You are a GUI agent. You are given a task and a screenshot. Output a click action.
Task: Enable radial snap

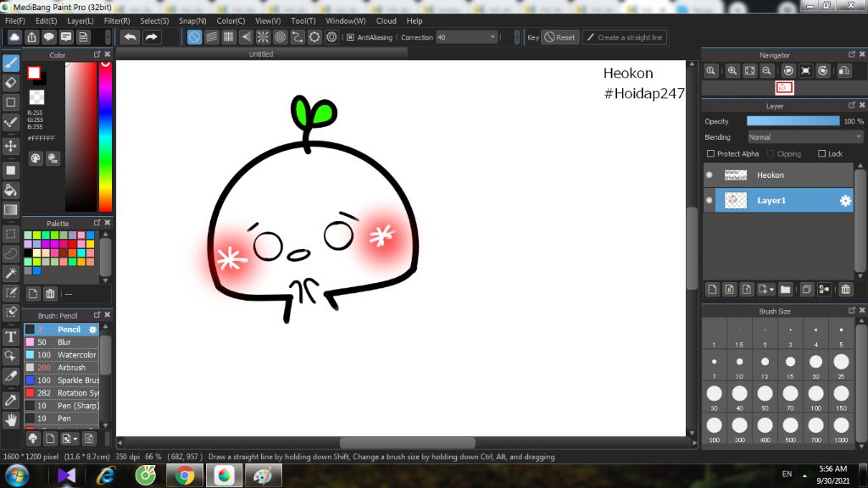pyautogui.click(x=263, y=37)
